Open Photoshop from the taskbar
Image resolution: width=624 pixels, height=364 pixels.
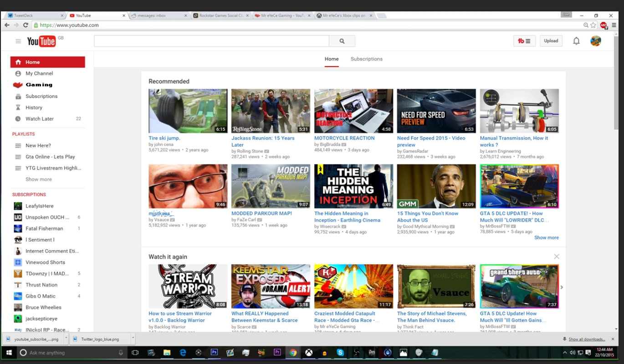(x=214, y=352)
